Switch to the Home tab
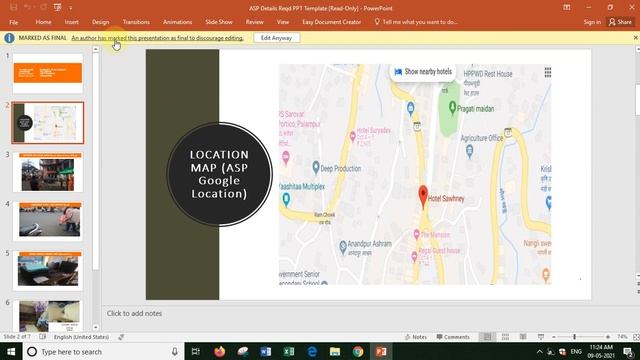 [x=43, y=22]
